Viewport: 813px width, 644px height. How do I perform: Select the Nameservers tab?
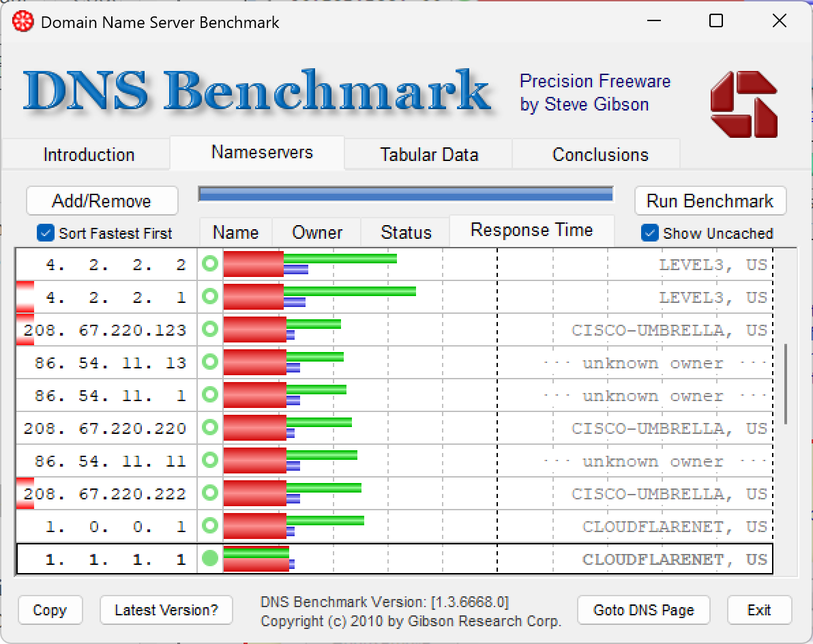click(257, 152)
